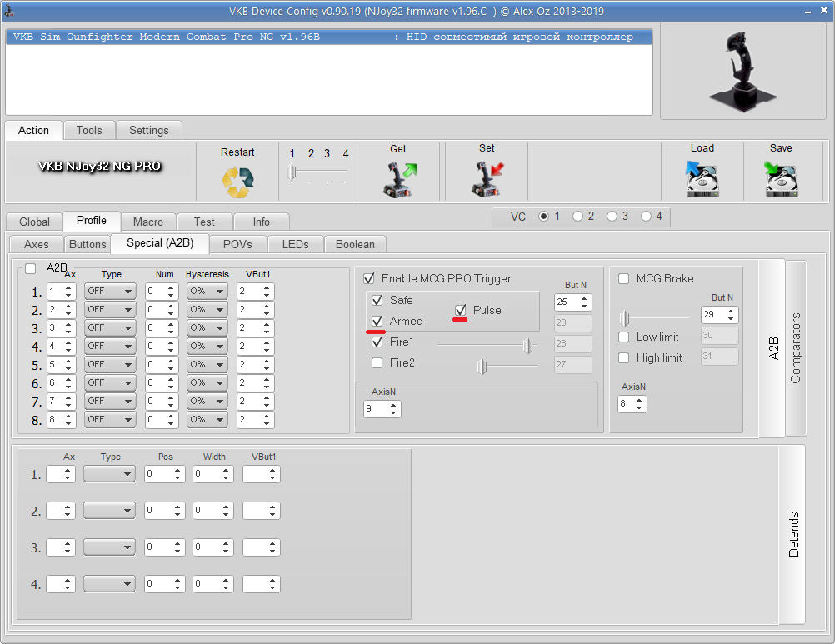Viewport: 835px width, 644px height.
Task: Uncheck the Pulse checkbox
Action: 461,310
